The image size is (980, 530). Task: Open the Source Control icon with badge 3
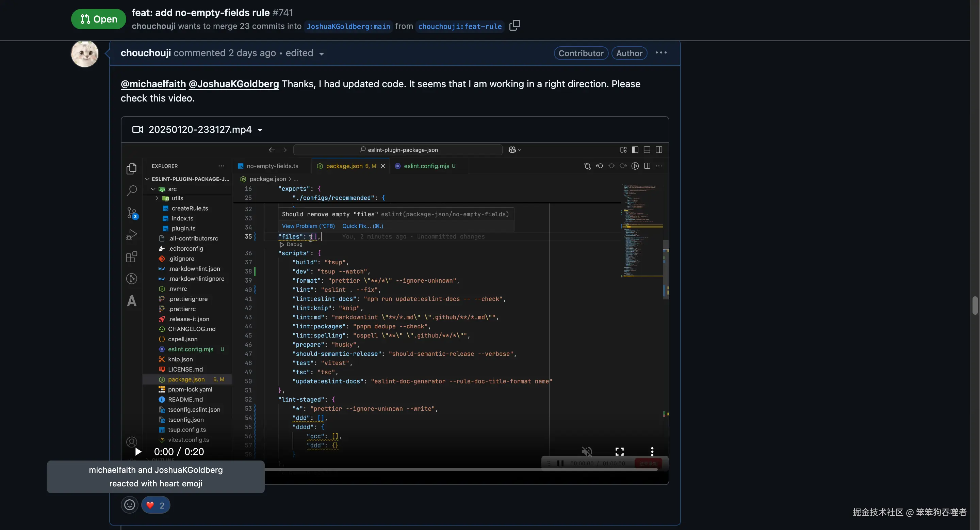click(x=132, y=213)
